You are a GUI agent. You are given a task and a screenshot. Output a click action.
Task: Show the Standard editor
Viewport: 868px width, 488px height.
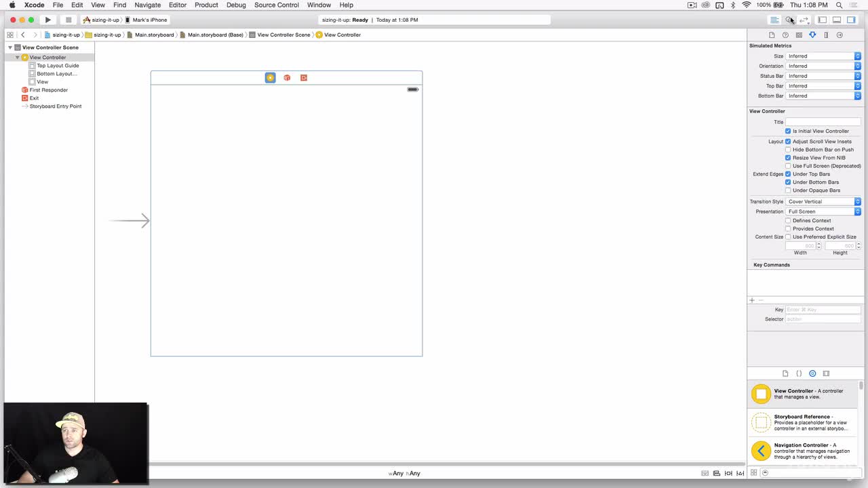pos(774,20)
